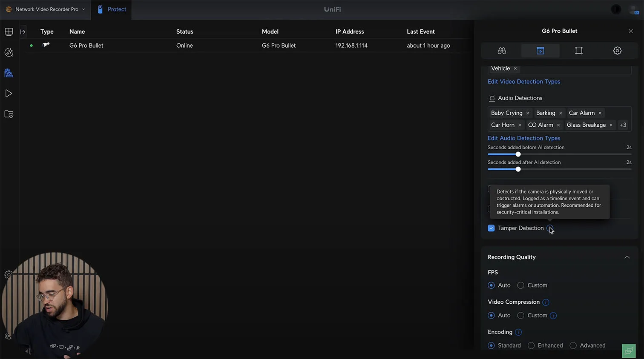The image size is (644, 359).
Task: Switch to the binoculars overview tab
Action: click(x=502, y=51)
